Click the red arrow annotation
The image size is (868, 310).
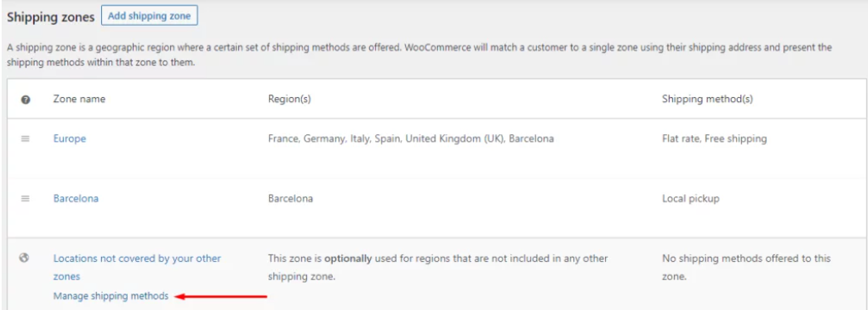coord(221,296)
